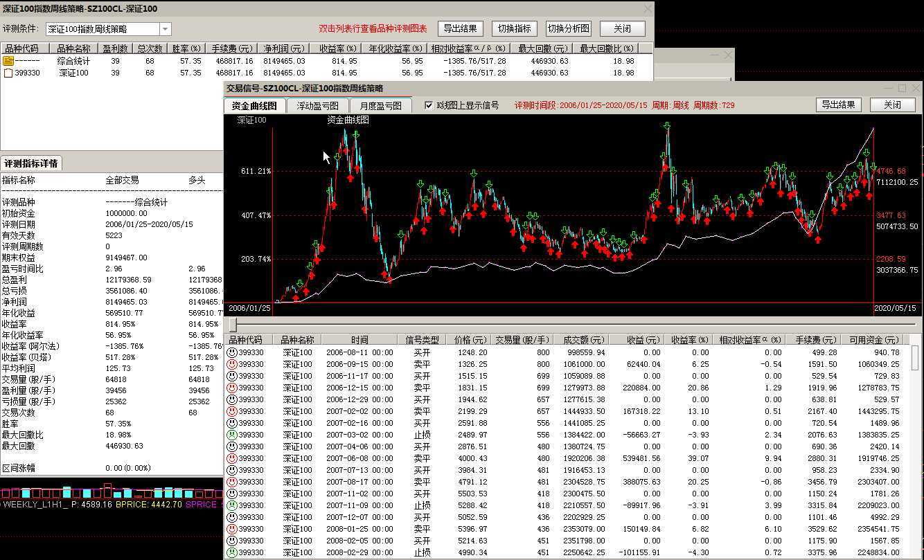
Task: Select 深证100 row in results list
Action: [327, 73]
